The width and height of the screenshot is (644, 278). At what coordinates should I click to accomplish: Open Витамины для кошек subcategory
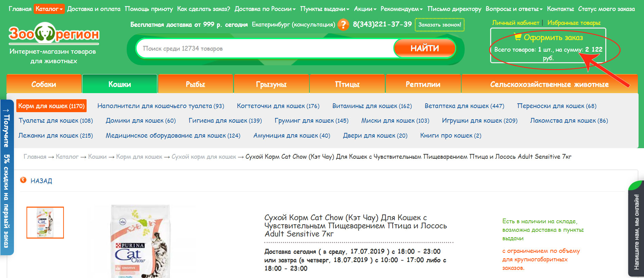pos(372,106)
